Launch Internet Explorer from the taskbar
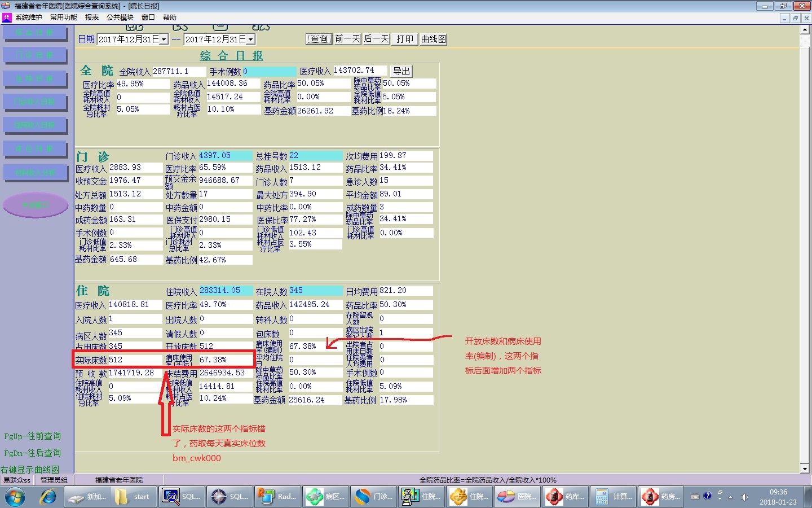Screen dimensions: 812x508 (x=48, y=497)
